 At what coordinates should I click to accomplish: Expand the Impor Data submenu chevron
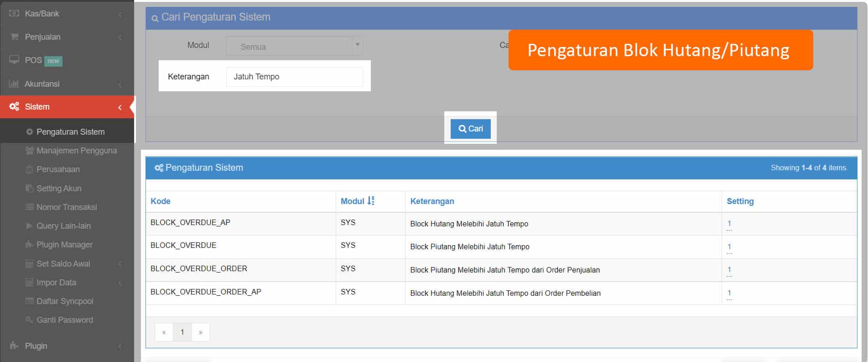(120, 283)
